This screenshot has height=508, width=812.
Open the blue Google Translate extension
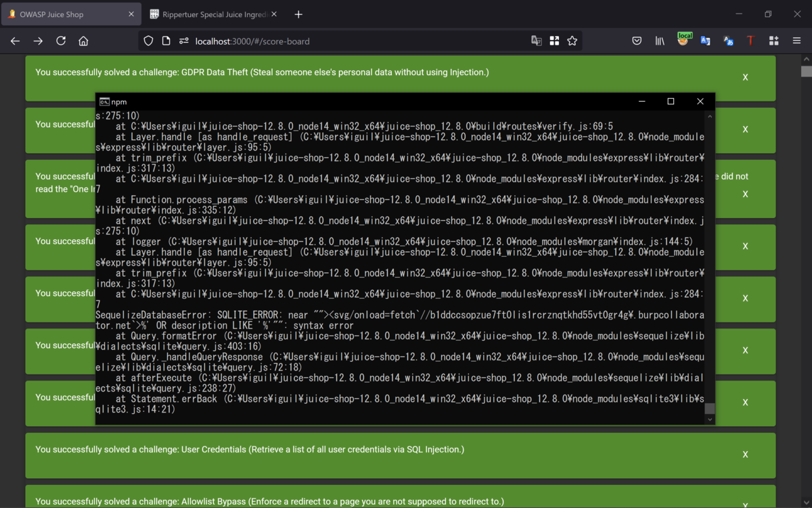[705, 41]
